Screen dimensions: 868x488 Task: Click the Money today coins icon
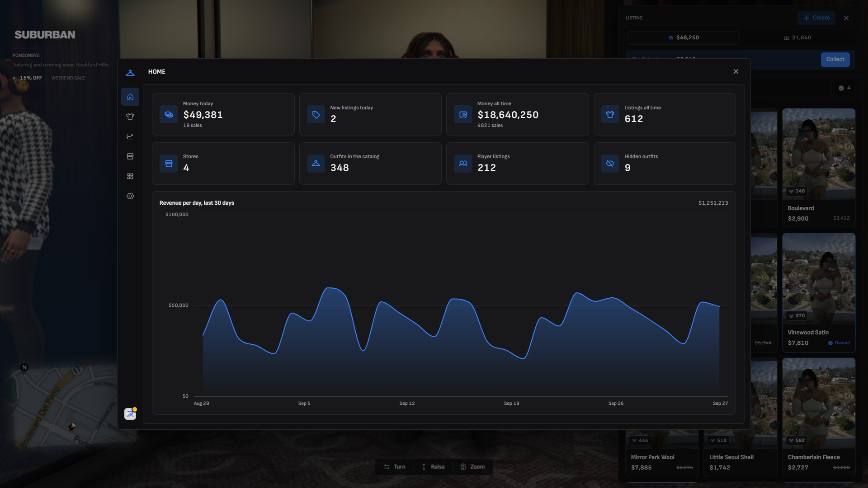169,115
